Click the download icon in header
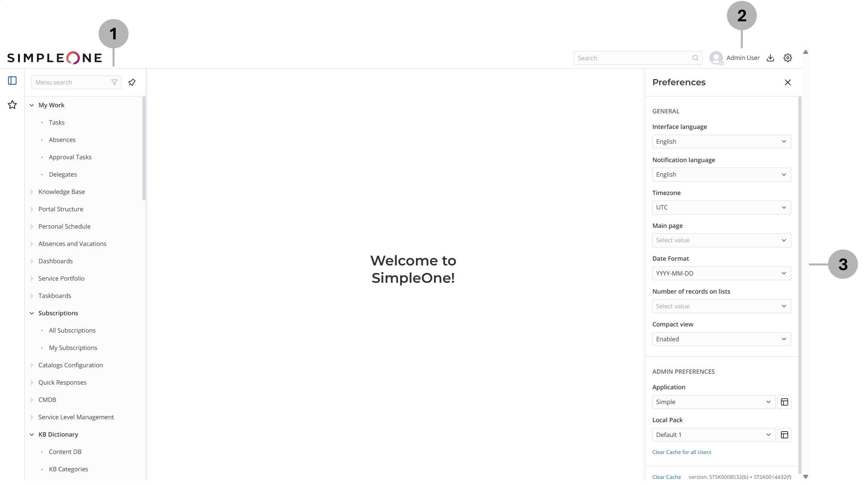The height and width of the screenshot is (485, 868). (770, 58)
